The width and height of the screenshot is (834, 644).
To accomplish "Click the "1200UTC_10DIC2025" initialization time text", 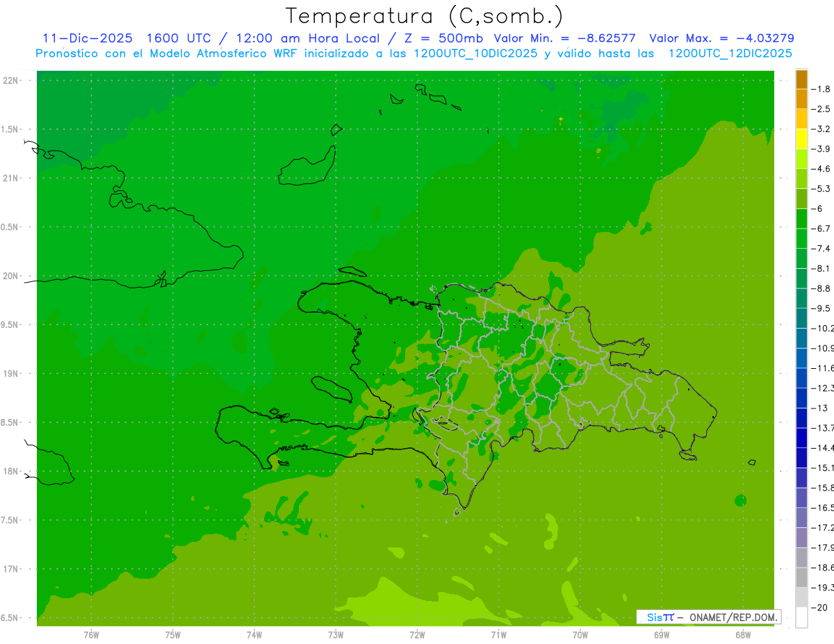I will coord(476,53).
